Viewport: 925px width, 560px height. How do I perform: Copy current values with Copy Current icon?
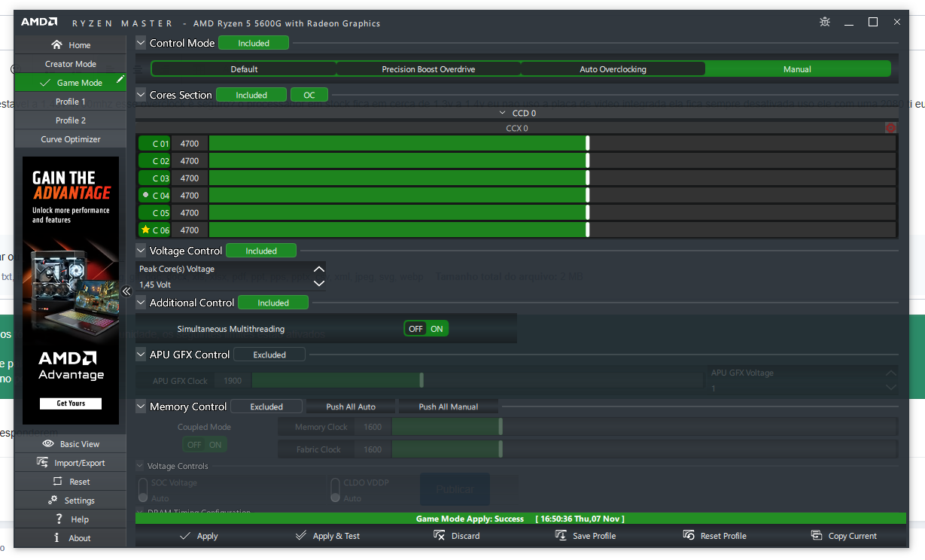[817, 536]
